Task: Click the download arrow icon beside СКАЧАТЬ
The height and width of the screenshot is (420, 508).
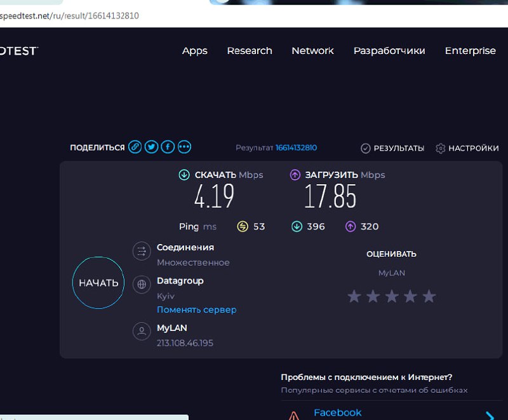Action: point(184,175)
